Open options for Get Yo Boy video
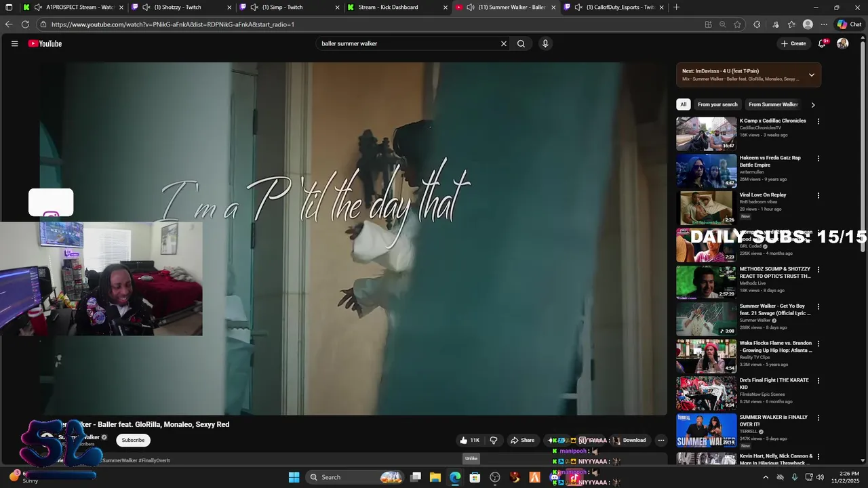The height and width of the screenshot is (488, 868). pos(818,306)
